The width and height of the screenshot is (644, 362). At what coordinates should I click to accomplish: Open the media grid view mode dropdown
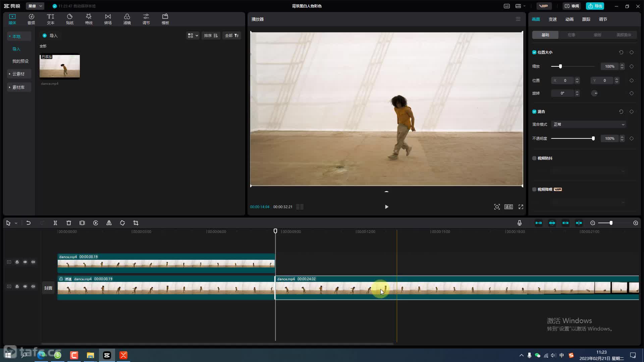click(x=193, y=36)
